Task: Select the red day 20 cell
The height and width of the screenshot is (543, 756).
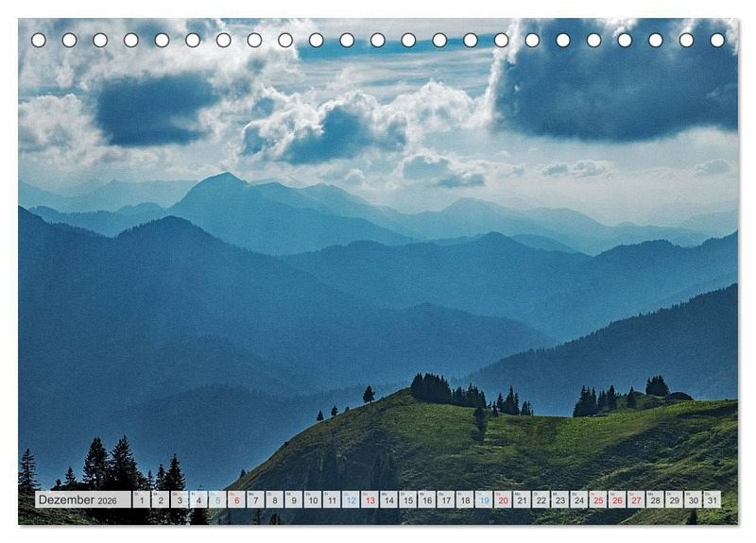Action: 504,500
